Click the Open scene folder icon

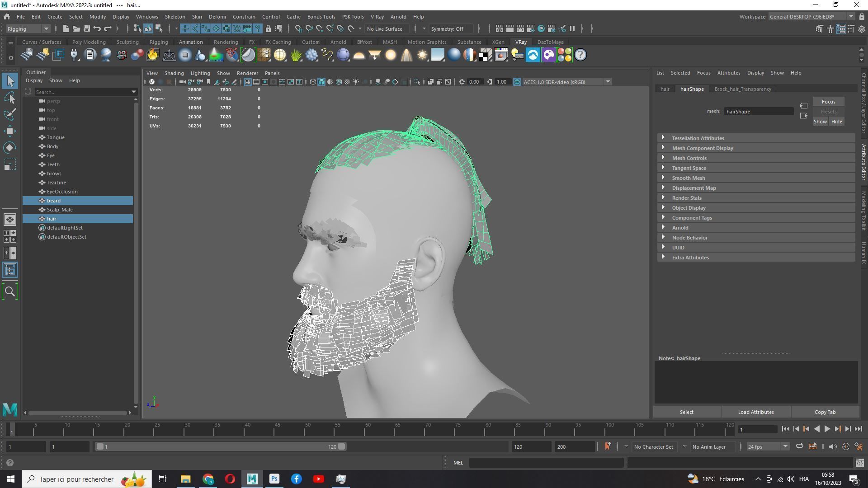click(x=76, y=28)
